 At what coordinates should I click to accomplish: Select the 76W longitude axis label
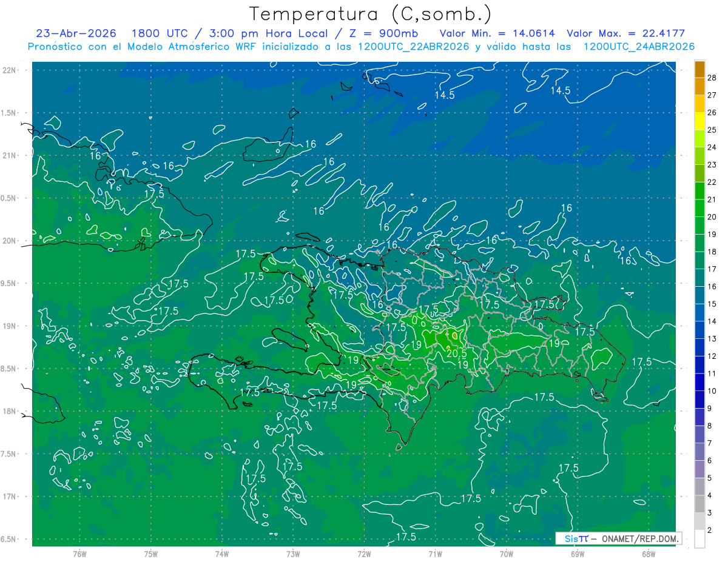click(79, 554)
